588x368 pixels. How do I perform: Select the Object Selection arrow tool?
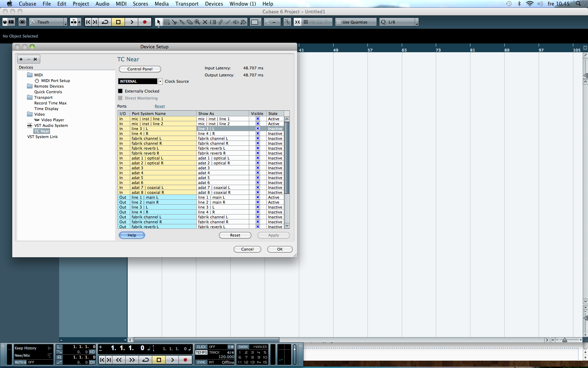[x=159, y=22]
